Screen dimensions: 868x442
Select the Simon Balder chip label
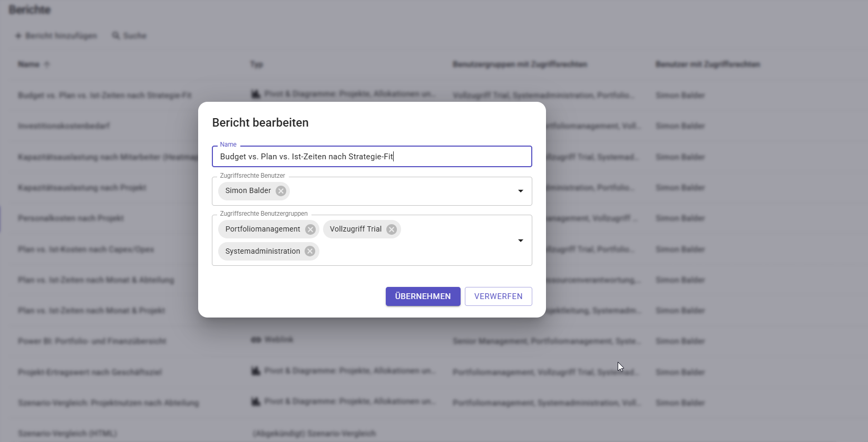(248, 191)
